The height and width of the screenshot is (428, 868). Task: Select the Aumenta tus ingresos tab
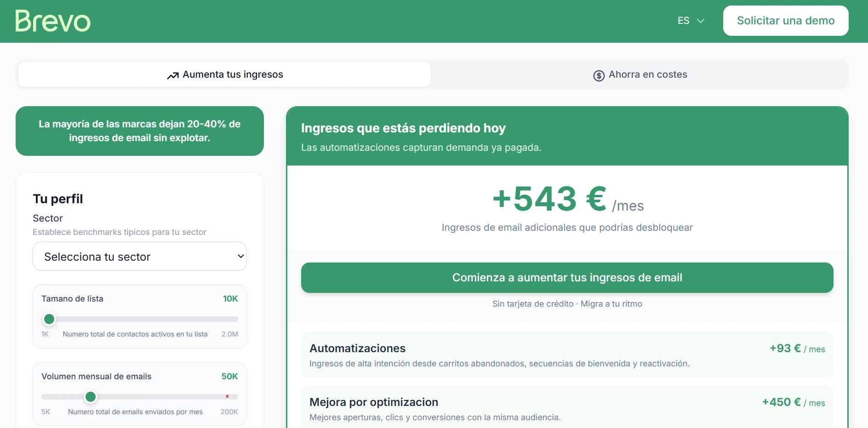225,74
